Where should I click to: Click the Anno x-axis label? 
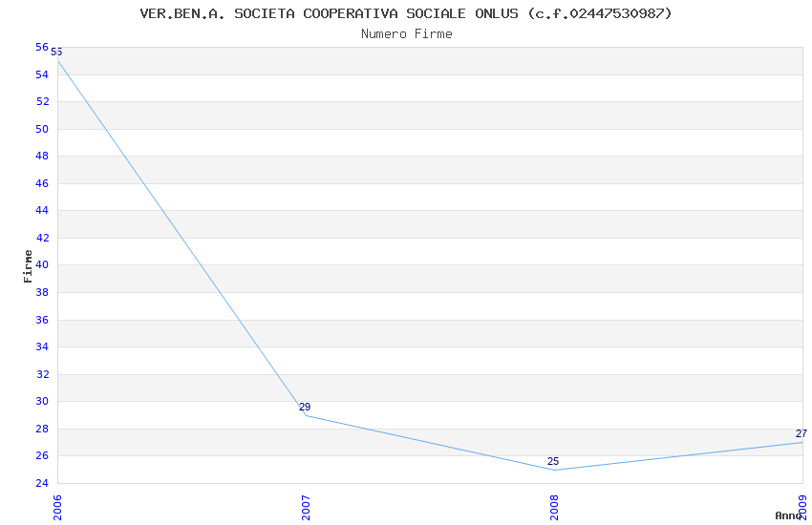(788, 515)
